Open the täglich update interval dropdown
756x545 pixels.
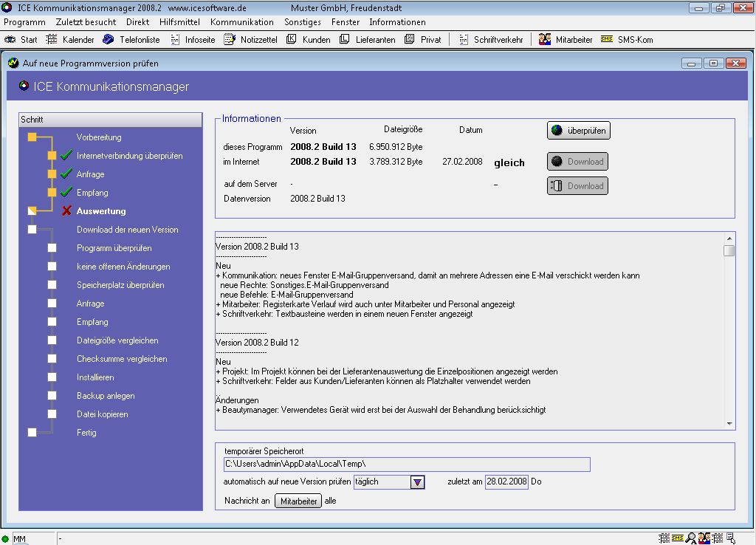(418, 482)
